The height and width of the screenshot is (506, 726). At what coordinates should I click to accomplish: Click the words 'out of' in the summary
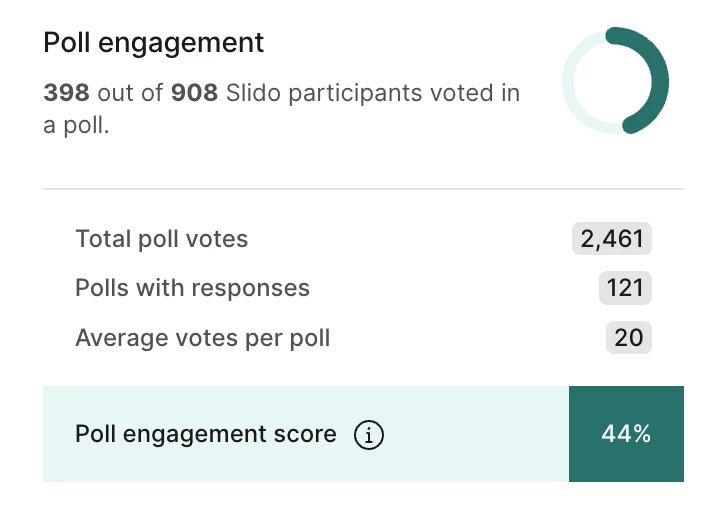pos(130,94)
